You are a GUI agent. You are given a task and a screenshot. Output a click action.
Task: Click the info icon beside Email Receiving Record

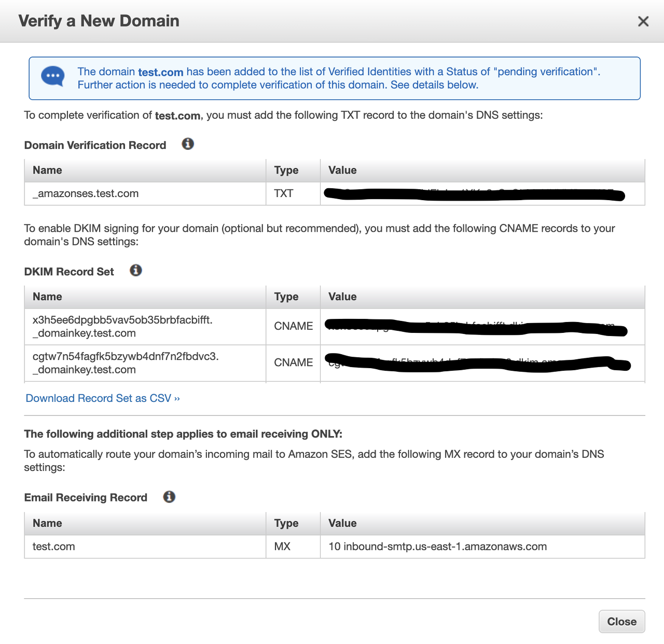point(169,497)
